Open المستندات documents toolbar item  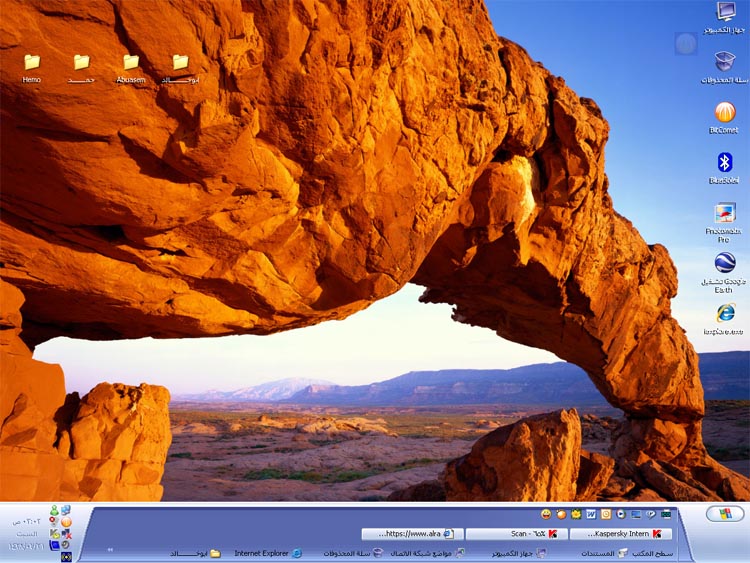(x=605, y=553)
